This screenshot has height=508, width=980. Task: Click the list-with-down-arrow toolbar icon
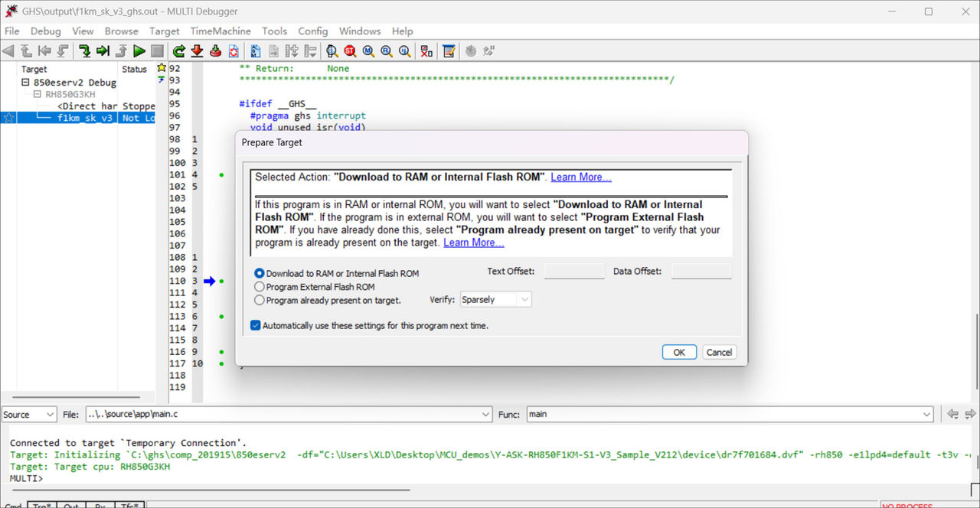[x=310, y=51]
